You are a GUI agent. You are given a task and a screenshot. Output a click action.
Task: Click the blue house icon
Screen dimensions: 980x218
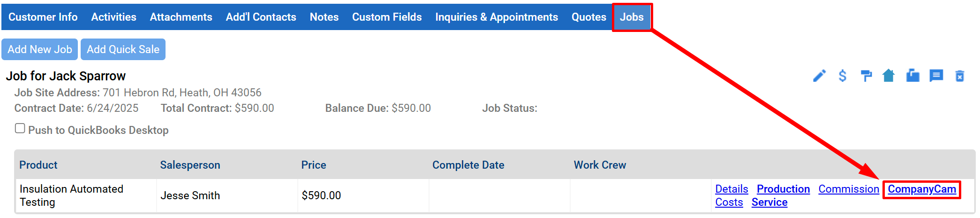coord(889,75)
